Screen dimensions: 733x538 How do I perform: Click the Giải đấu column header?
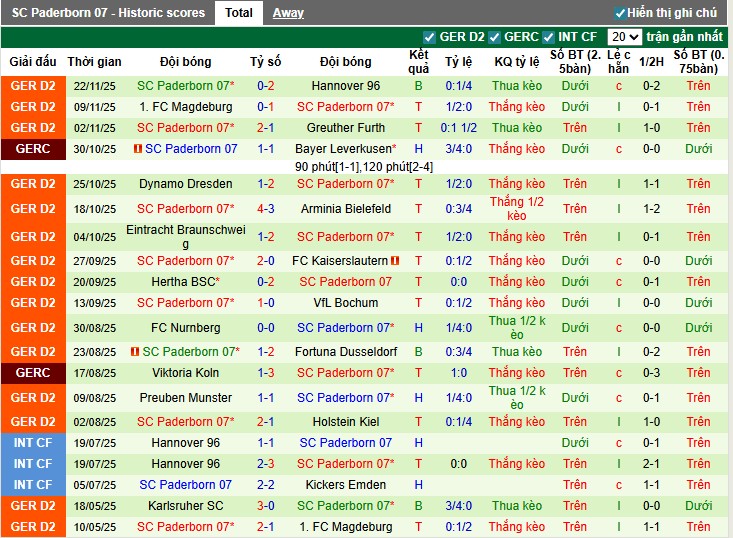click(x=33, y=62)
